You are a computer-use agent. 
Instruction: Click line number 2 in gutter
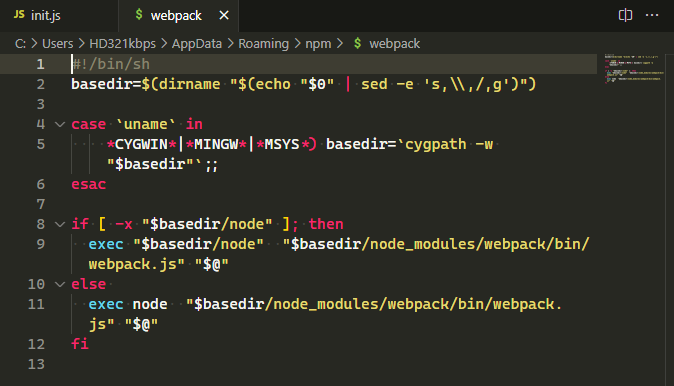[40, 84]
